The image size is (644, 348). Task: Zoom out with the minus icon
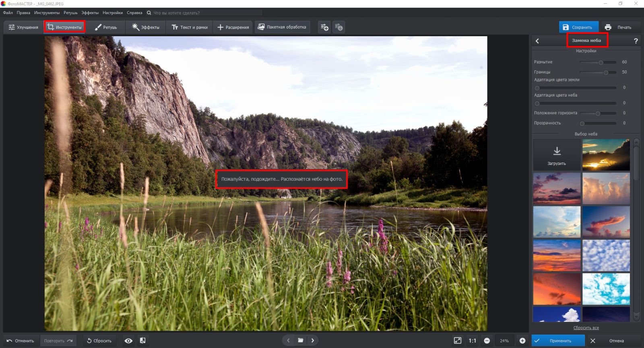pyautogui.click(x=487, y=341)
